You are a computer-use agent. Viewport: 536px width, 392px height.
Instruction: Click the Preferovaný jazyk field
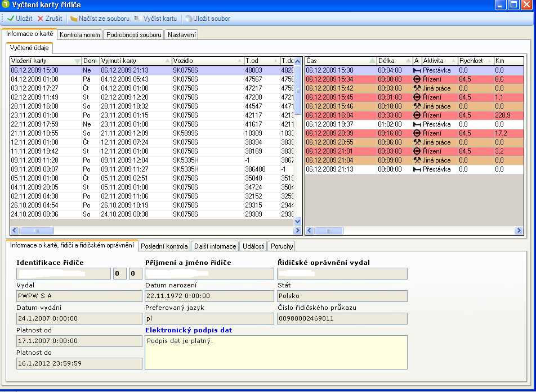point(209,318)
